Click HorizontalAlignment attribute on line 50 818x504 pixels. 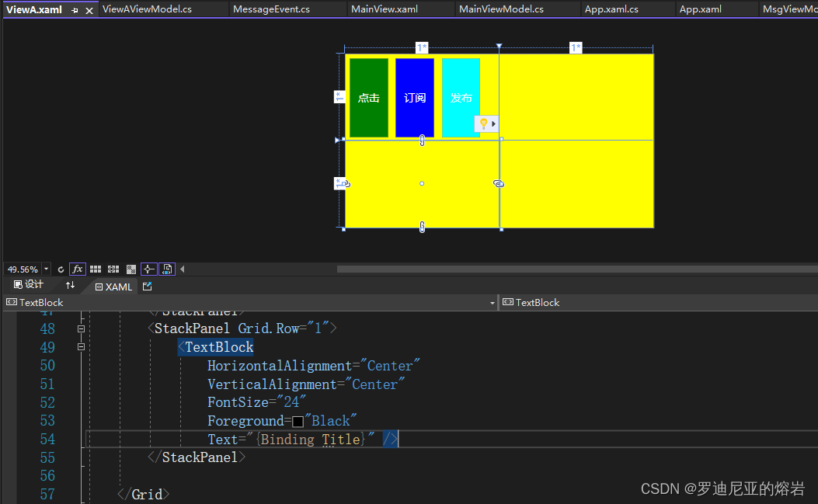coord(280,366)
